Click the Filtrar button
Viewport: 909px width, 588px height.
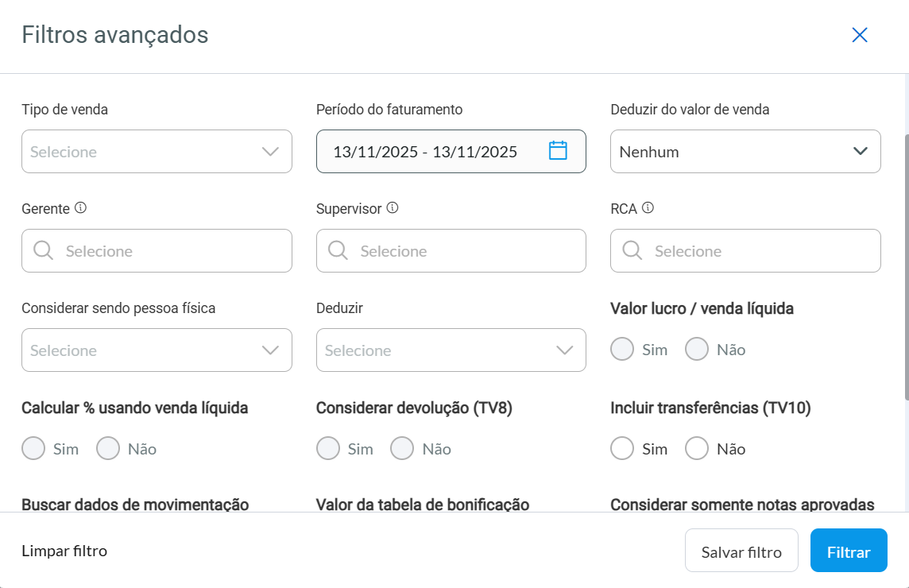(848, 551)
